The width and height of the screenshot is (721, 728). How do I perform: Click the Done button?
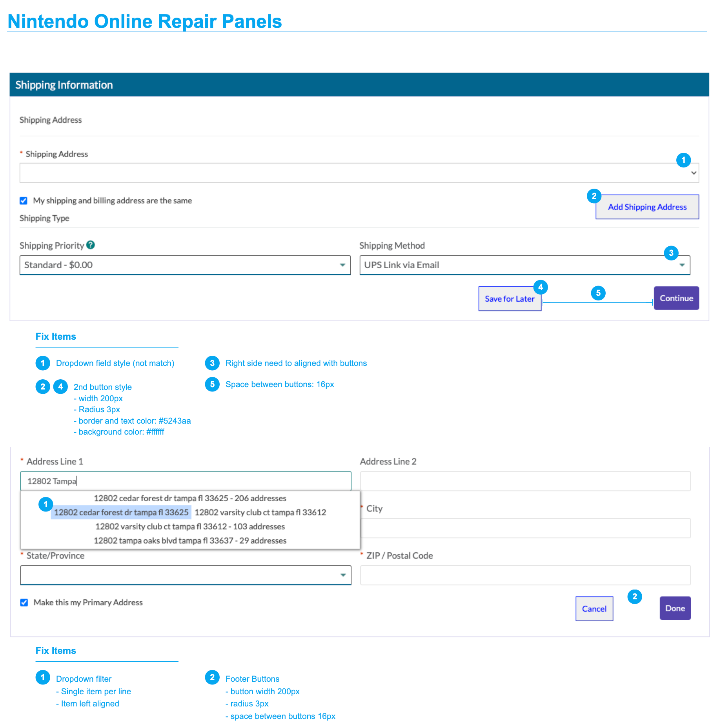675,608
